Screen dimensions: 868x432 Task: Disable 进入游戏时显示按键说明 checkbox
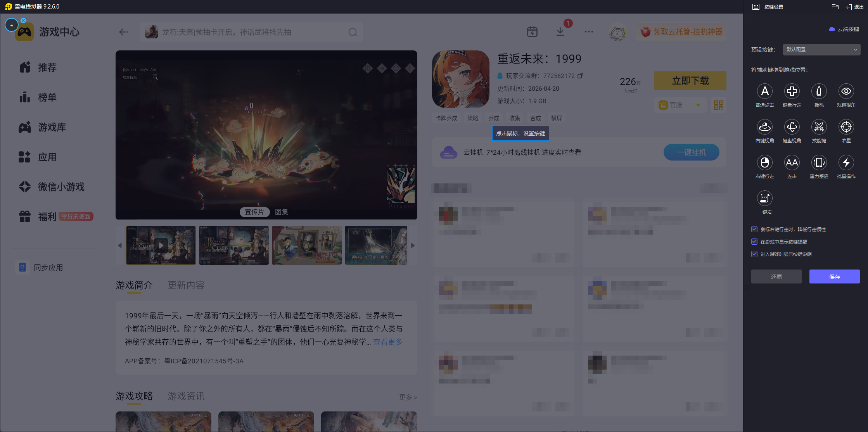(754, 254)
